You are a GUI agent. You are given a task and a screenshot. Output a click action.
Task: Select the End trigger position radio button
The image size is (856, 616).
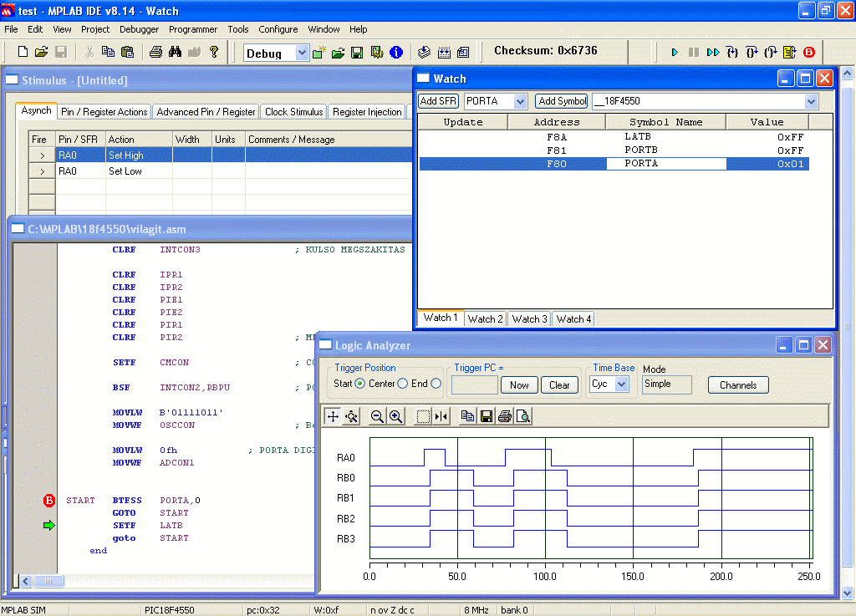point(436,384)
